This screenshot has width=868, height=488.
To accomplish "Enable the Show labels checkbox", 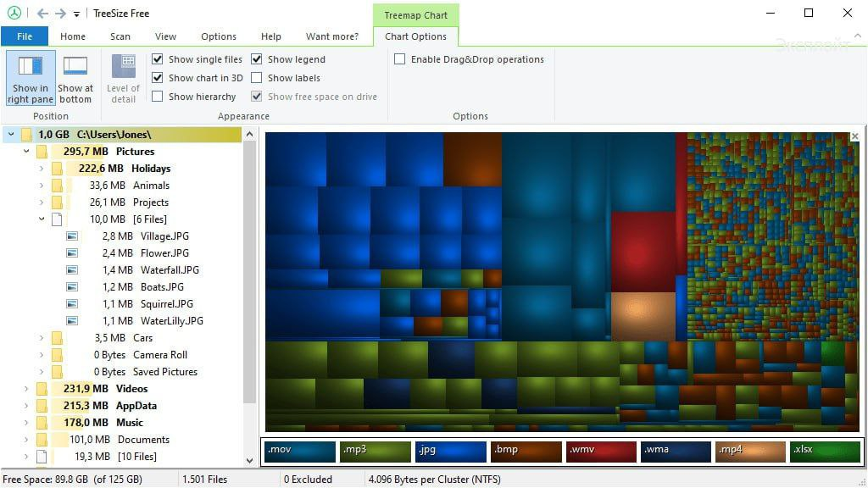I will (x=257, y=78).
